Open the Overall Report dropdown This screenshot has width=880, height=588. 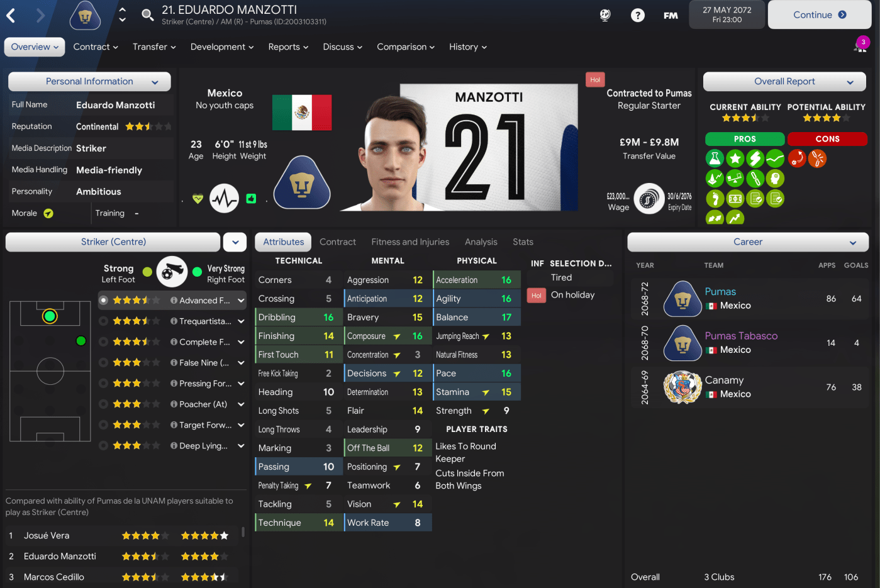coord(785,82)
